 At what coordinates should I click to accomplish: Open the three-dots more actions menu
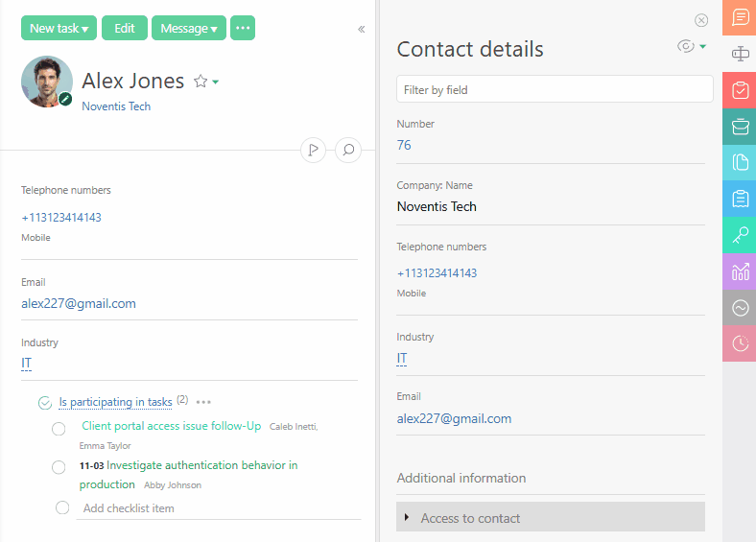(243, 29)
